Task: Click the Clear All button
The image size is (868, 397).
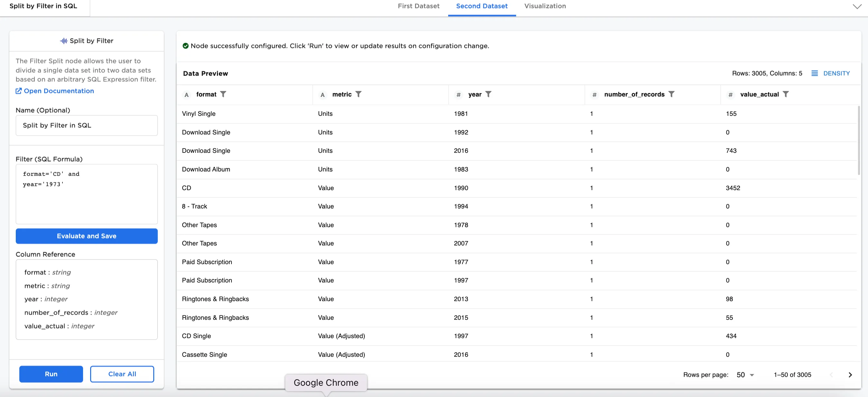Action: click(122, 374)
